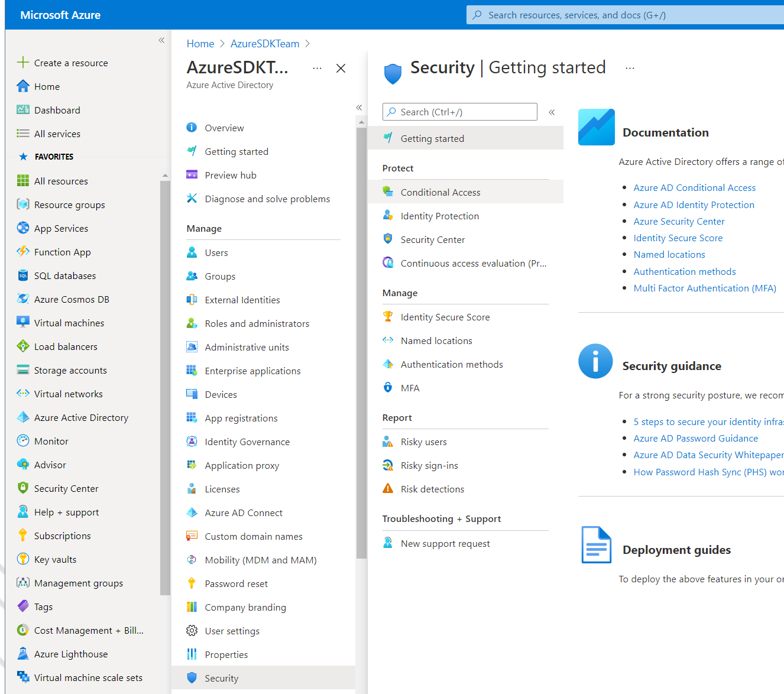Click the Identity Secure Score trophy icon
Image resolution: width=784 pixels, height=694 pixels.
tap(388, 317)
